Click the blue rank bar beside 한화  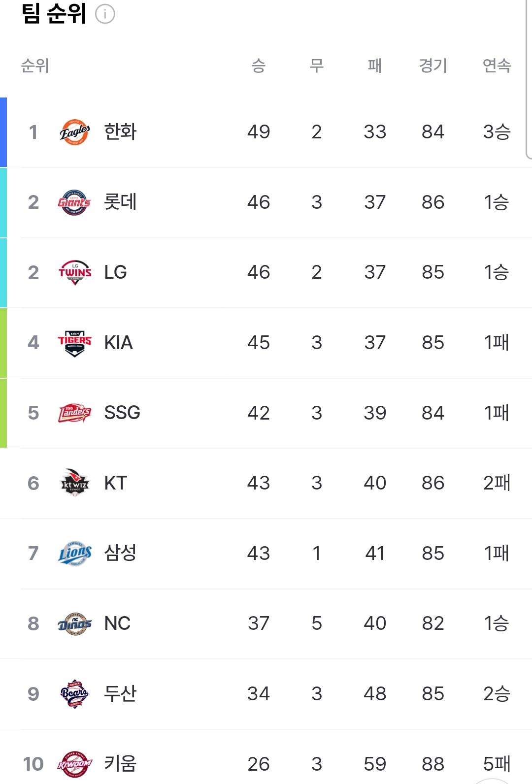coord(3,132)
